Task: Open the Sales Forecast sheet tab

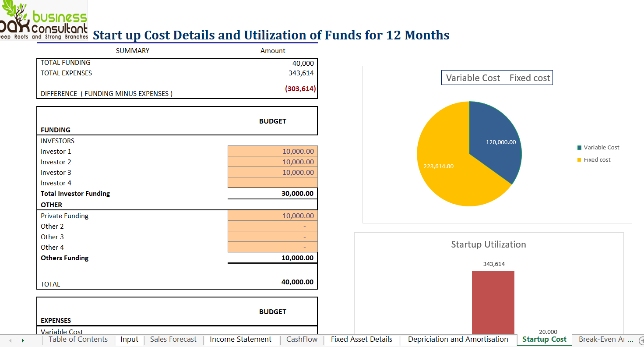Action: (x=173, y=340)
